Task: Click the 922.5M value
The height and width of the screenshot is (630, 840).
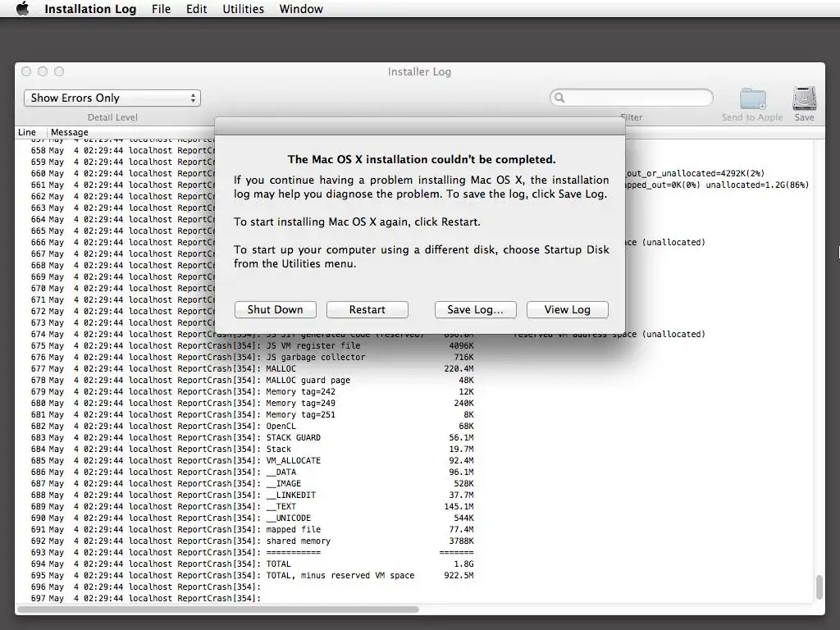Action: (x=459, y=575)
